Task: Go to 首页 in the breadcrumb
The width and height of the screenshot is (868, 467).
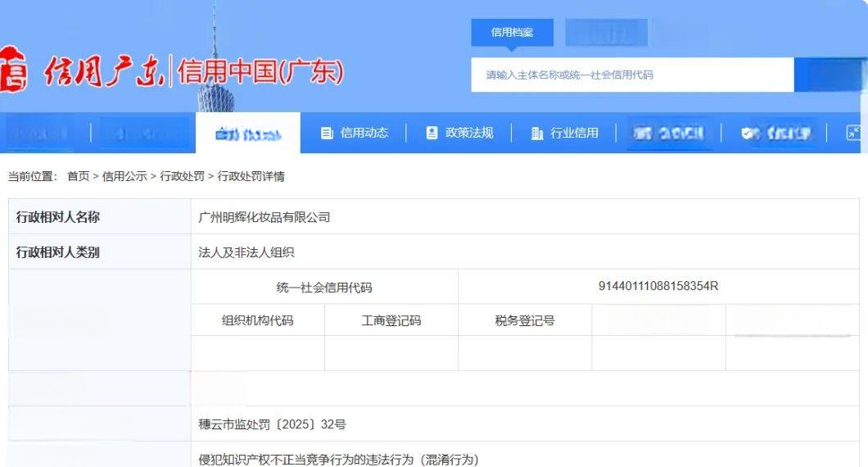Action: (x=78, y=176)
